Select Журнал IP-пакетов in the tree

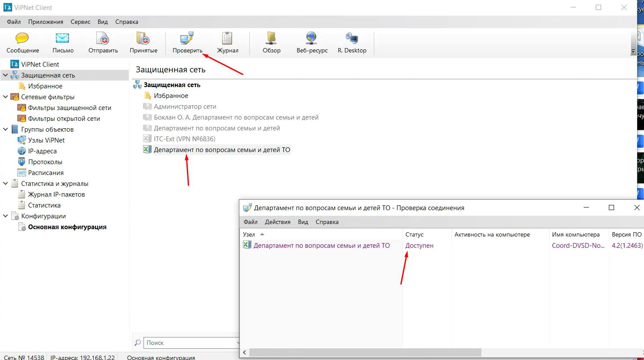coord(56,195)
